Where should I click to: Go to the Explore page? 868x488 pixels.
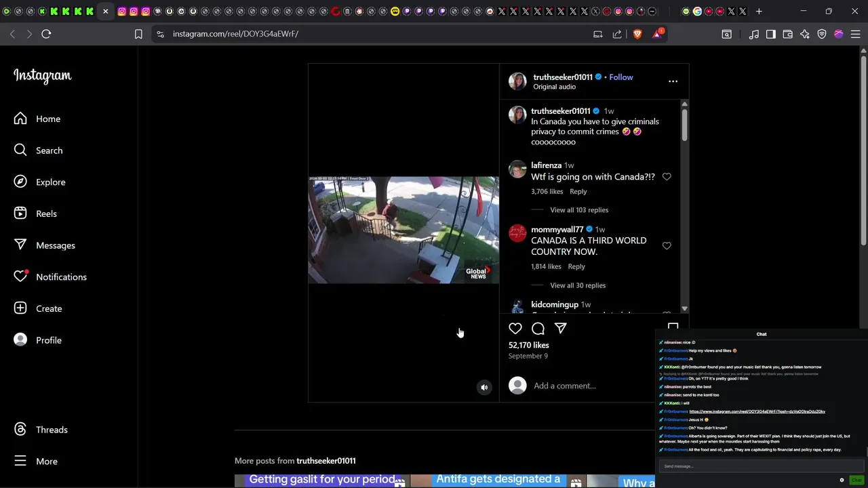pos(40,182)
